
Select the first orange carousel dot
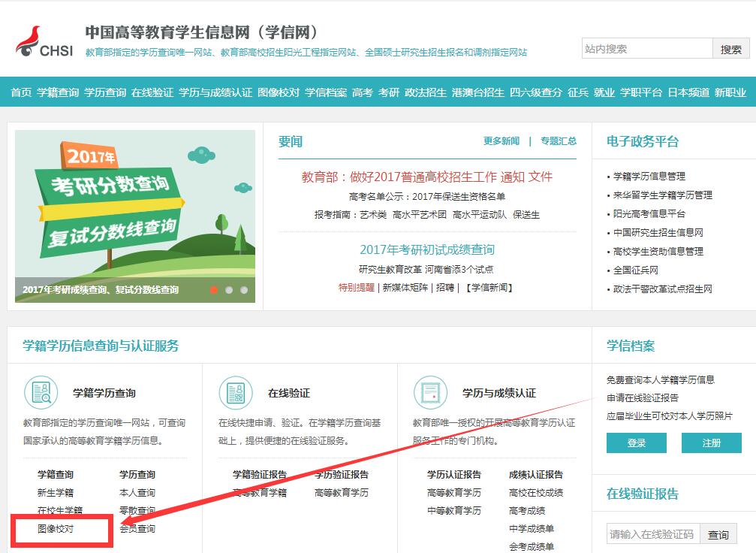tap(214, 289)
